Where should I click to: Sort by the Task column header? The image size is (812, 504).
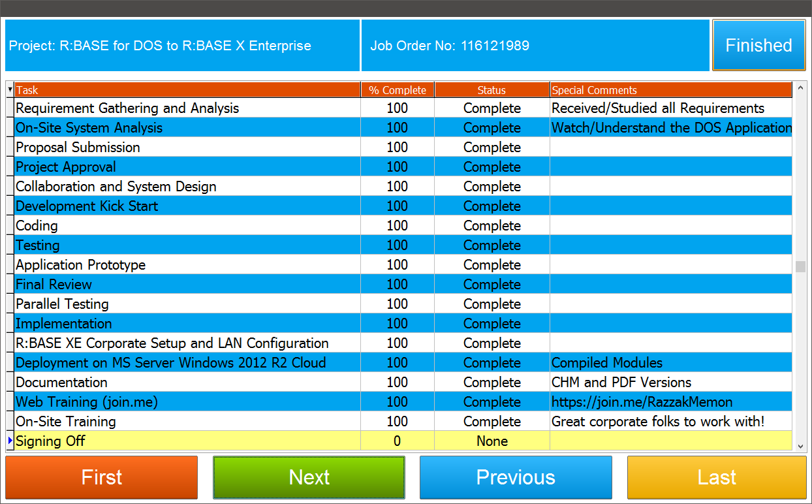[187, 90]
